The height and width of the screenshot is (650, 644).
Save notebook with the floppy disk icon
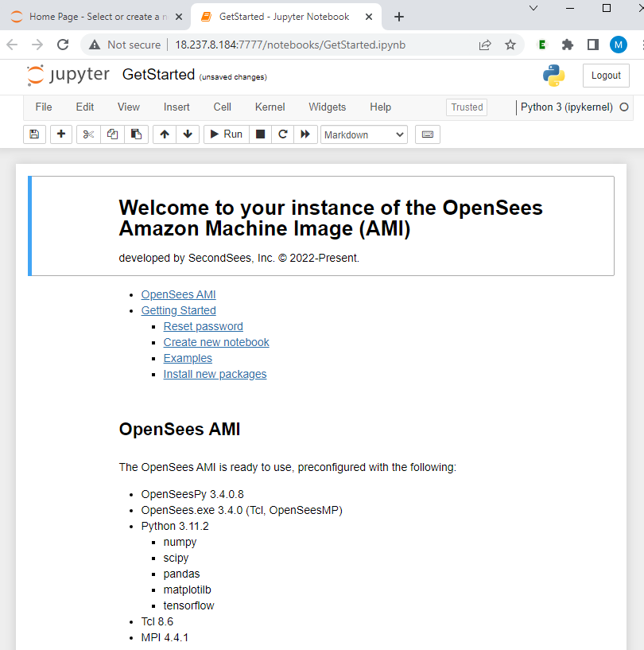coord(34,134)
